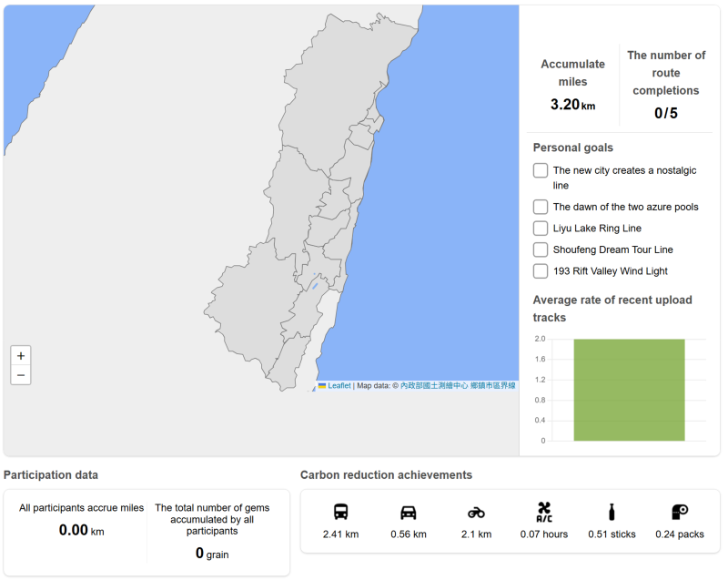Zoom in on the map

tap(21, 356)
